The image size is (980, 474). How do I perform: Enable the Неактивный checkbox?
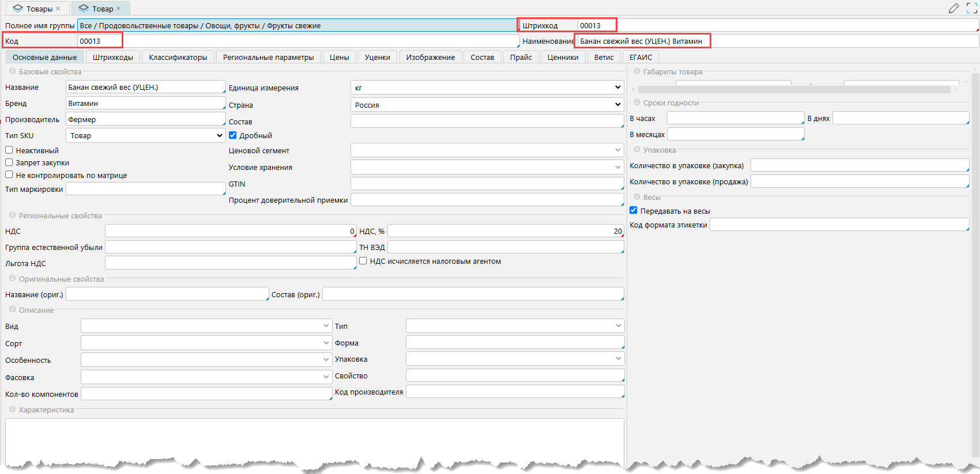click(x=9, y=150)
